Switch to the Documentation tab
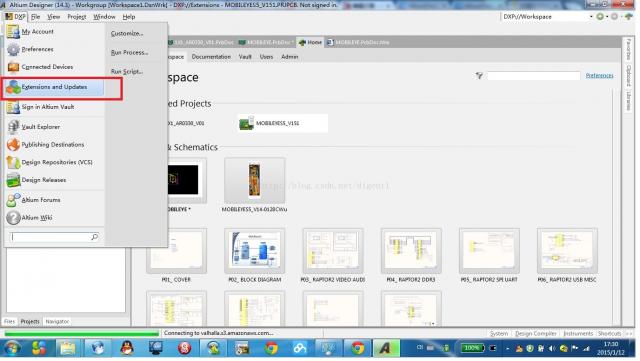 pyautogui.click(x=211, y=57)
